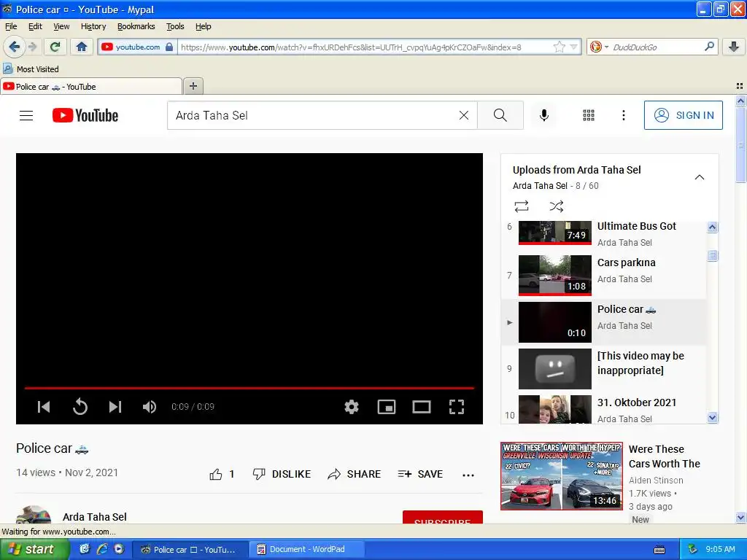The height and width of the screenshot is (560, 747).
Task: Switch to theater mode
Action: click(422, 407)
